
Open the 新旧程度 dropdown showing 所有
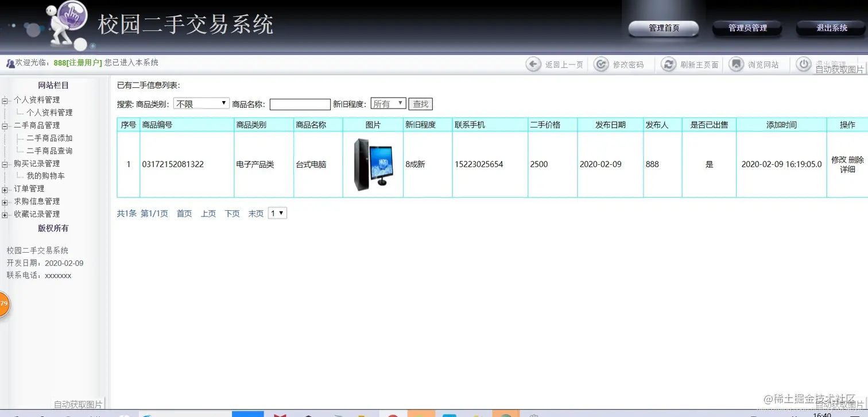(389, 103)
